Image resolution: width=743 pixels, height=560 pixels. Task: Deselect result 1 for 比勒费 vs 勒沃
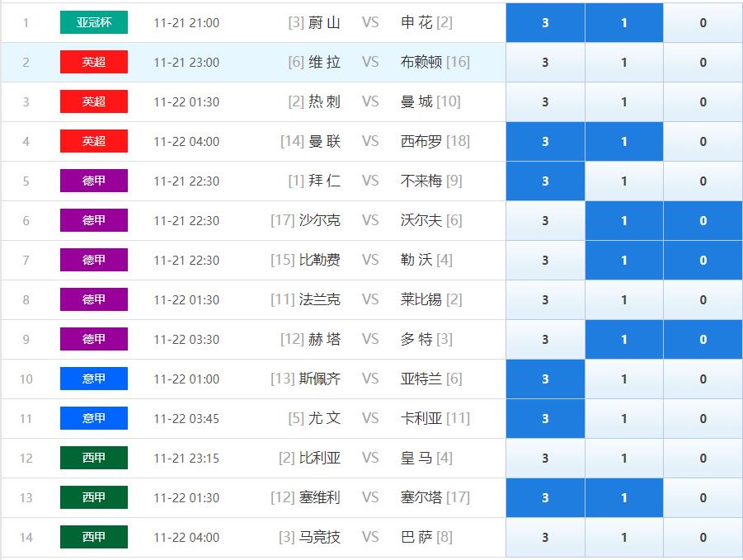(x=623, y=260)
